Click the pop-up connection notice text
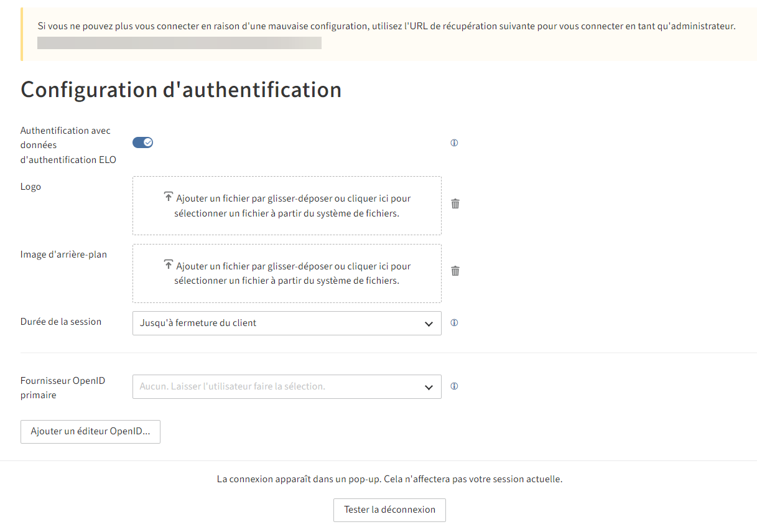 coord(389,480)
